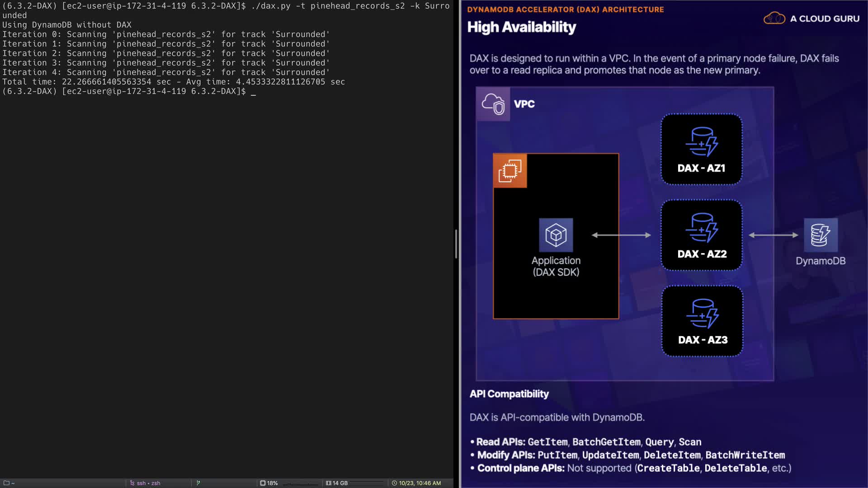Click the 18% CPU usage indicator

click(269, 483)
